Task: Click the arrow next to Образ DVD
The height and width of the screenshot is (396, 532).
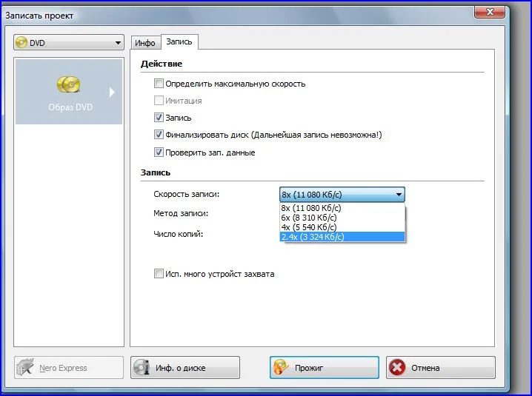Action: [113, 93]
